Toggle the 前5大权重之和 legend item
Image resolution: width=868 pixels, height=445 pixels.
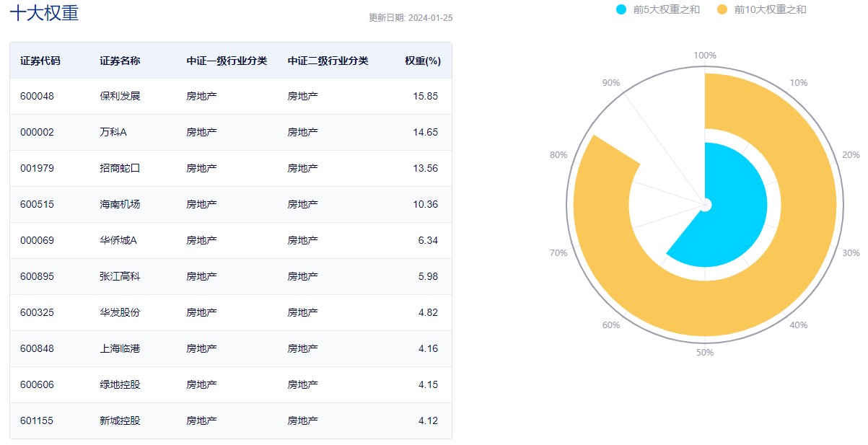coord(666,9)
